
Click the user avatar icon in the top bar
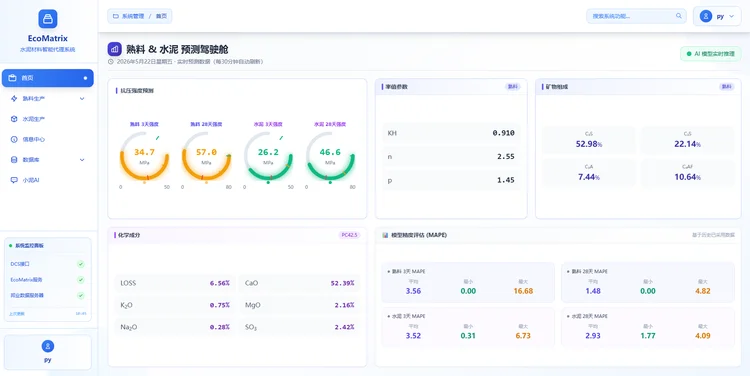(x=706, y=16)
